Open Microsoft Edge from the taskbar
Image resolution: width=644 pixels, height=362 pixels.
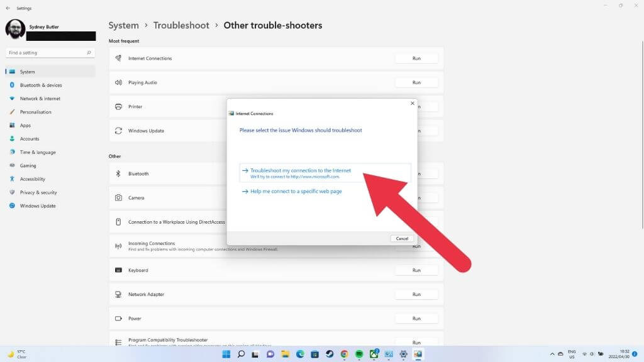pyautogui.click(x=300, y=354)
